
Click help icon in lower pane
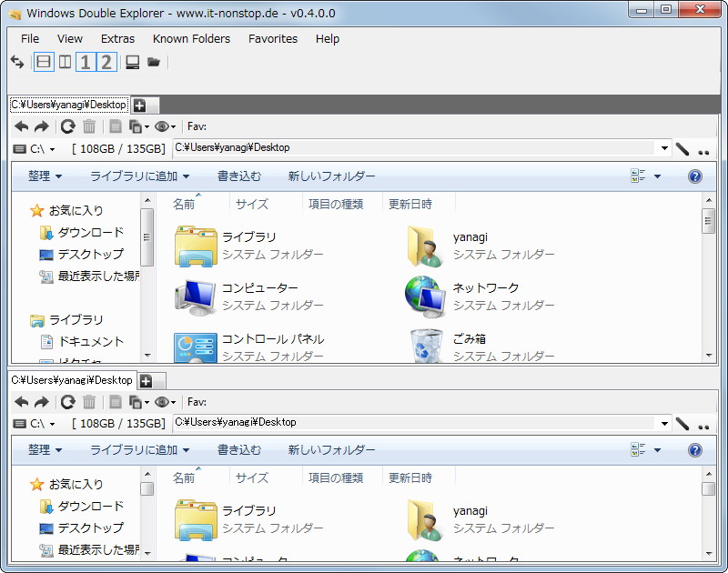(695, 450)
